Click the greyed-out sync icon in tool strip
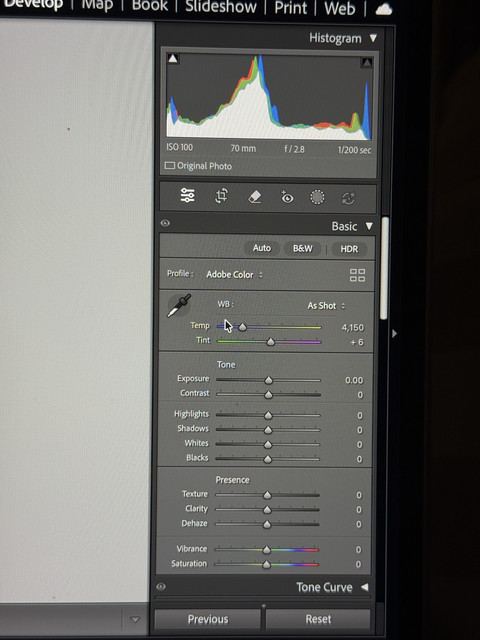480x640 pixels. click(348, 198)
